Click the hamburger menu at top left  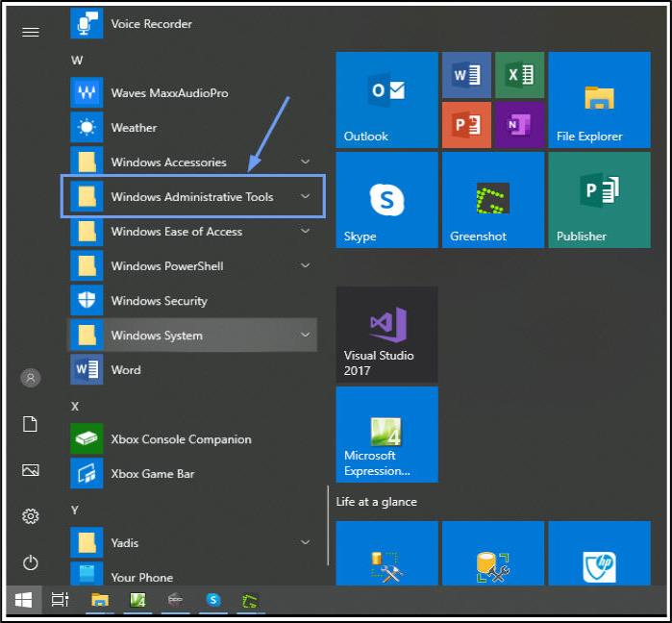tap(31, 32)
